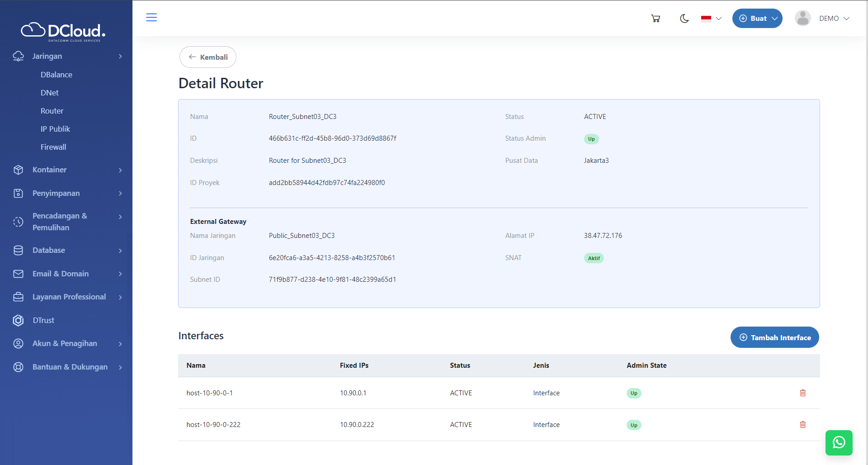Open IP Publik from sidebar

pos(55,129)
